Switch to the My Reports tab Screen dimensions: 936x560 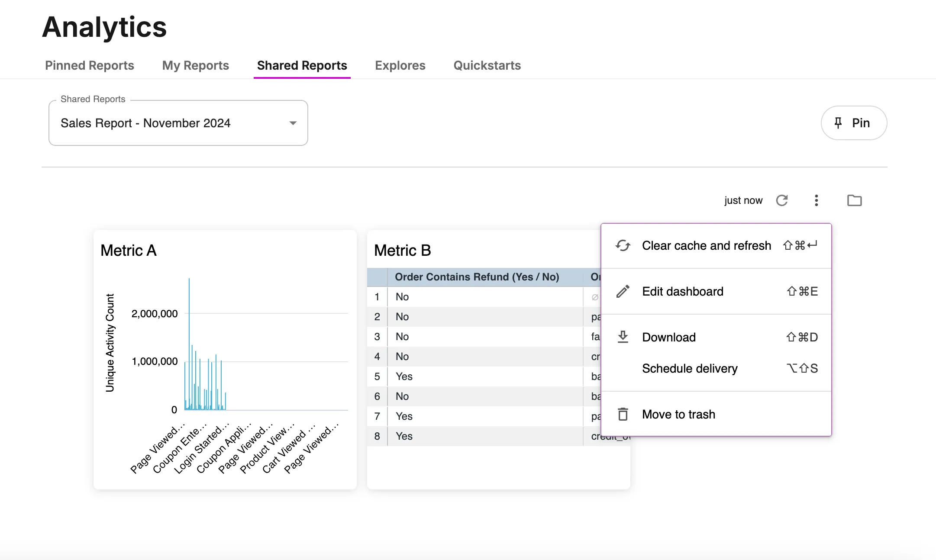pyautogui.click(x=196, y=65)
